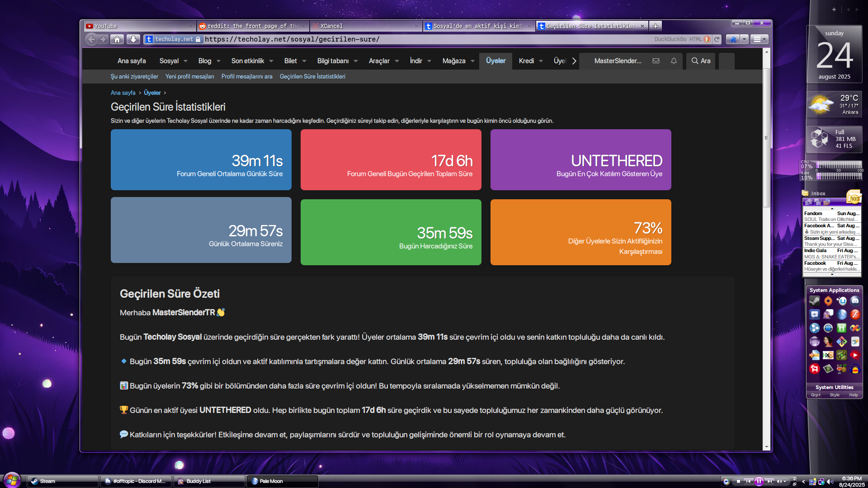Viewport: 868px width, 488px height.
Task: Skip to previous track in media toolbar
Action: 748,482
